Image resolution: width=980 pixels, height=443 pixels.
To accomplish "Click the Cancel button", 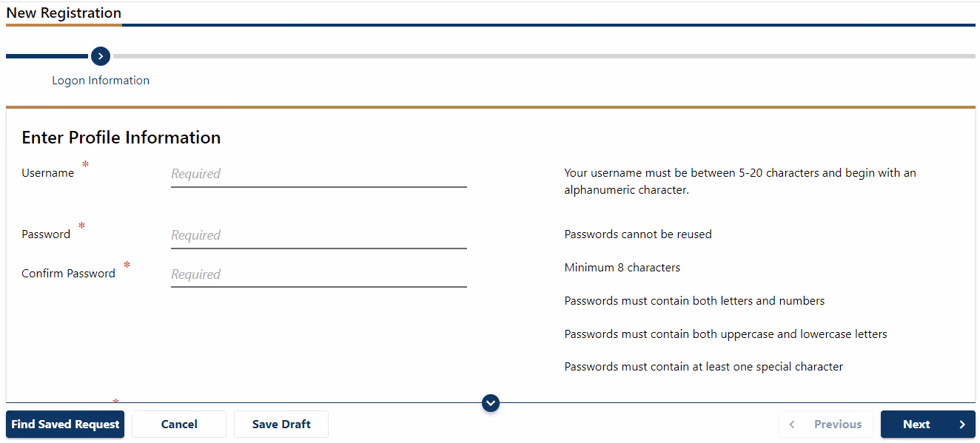I will [179, 425].
